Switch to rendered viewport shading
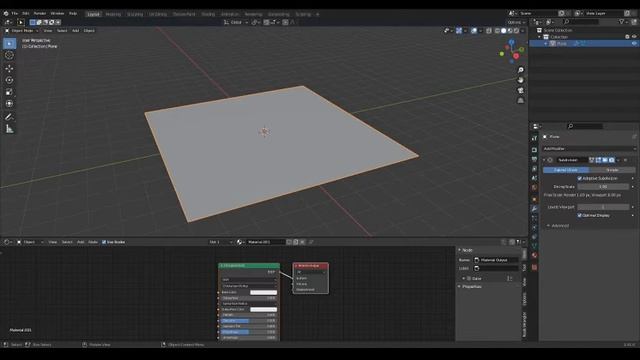This screenshot has height=360, width=640. pos(516,31)
